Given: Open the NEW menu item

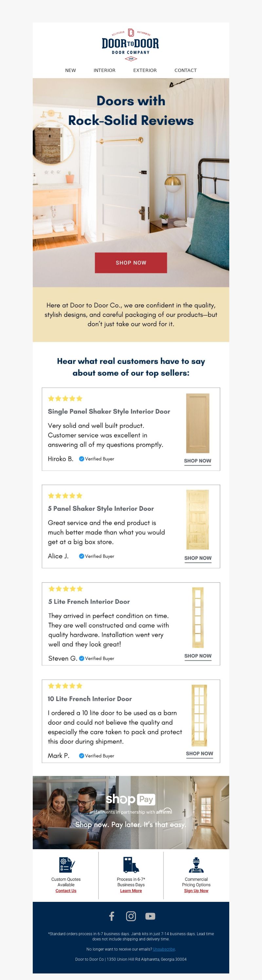Looking at the screenshot, I should coord(70,70).
